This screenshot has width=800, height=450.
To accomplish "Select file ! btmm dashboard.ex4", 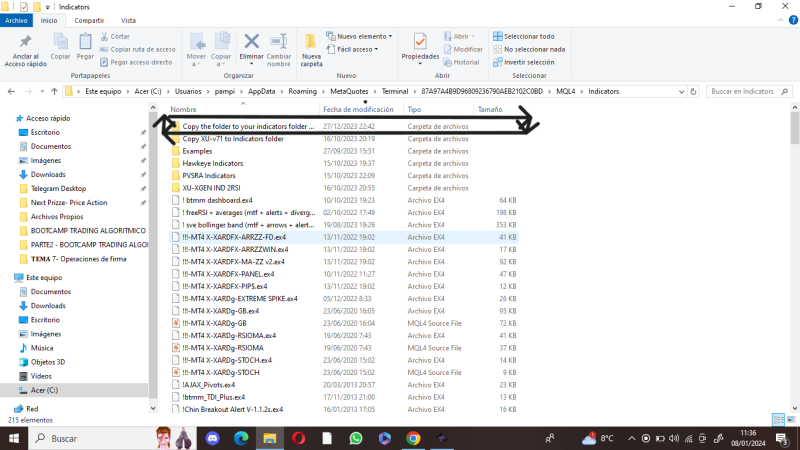I will click(217, 200).
